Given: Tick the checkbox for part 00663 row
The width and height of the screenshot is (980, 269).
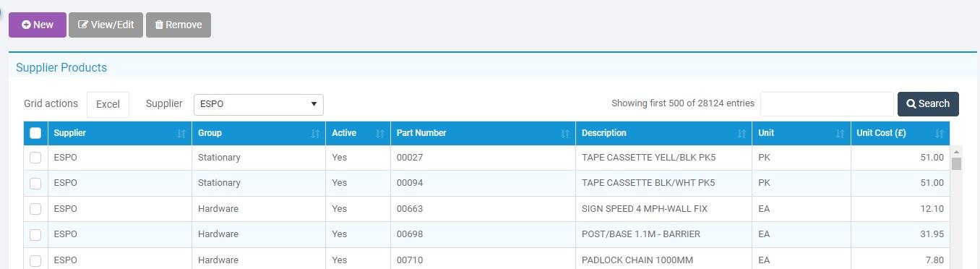Looking at the screenshot, I should (x=35, y=209).
